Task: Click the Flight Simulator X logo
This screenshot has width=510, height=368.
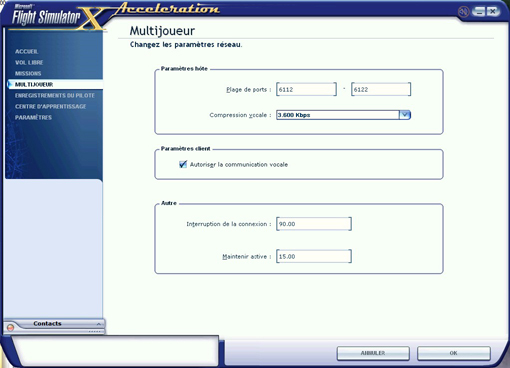Action: pos(57,17)
